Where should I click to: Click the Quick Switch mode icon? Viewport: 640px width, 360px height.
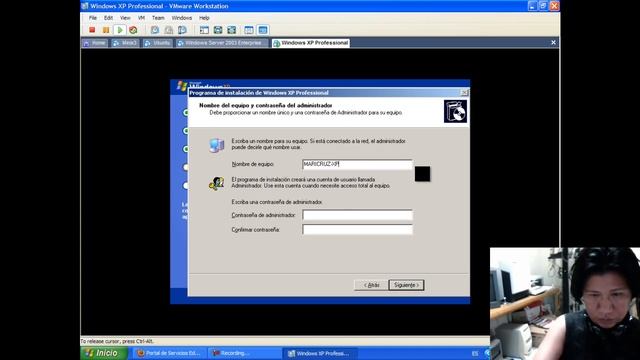click(218, 30)
